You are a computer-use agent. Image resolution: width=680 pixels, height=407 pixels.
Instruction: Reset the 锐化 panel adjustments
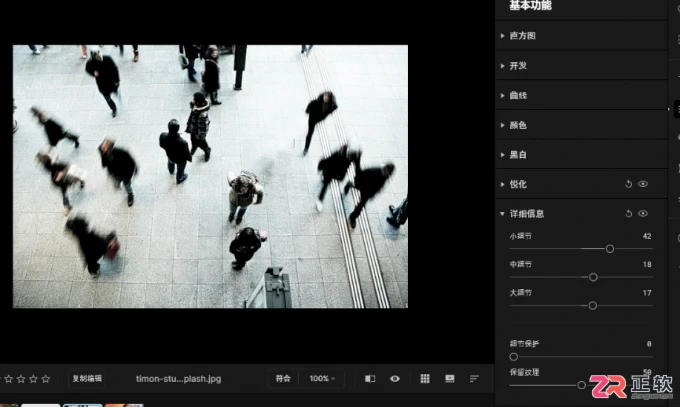pyautogui.click(x=628, y=184)
